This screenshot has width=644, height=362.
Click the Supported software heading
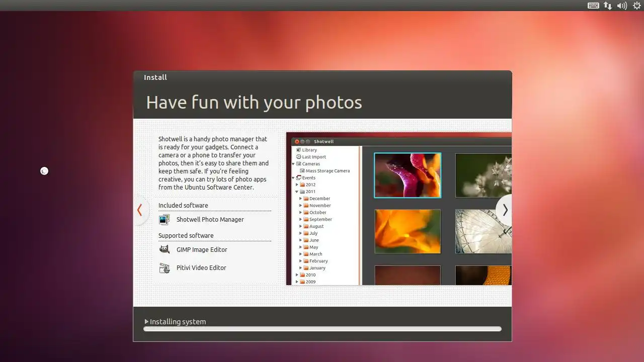coord(186,235)
